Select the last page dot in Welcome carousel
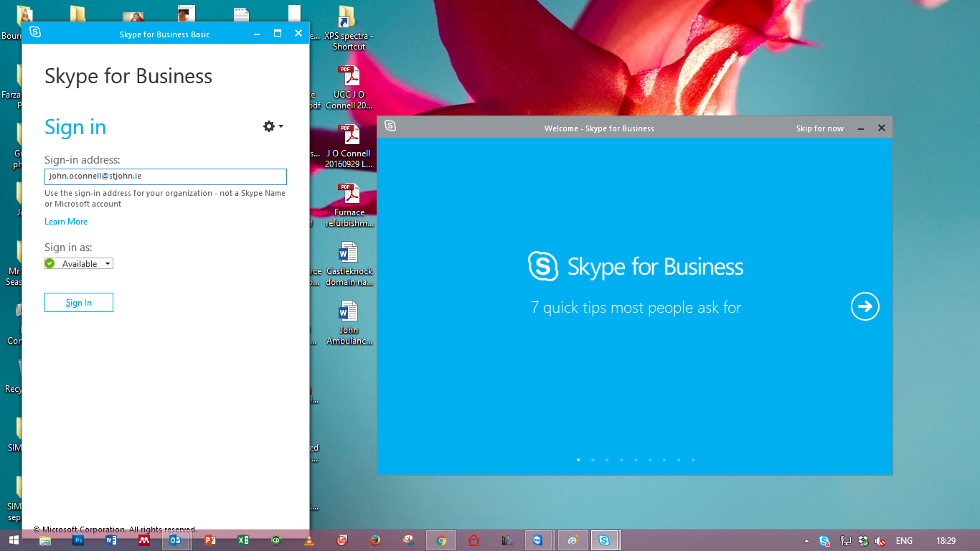This screenshot has width=980, height=551. point(693,460)
